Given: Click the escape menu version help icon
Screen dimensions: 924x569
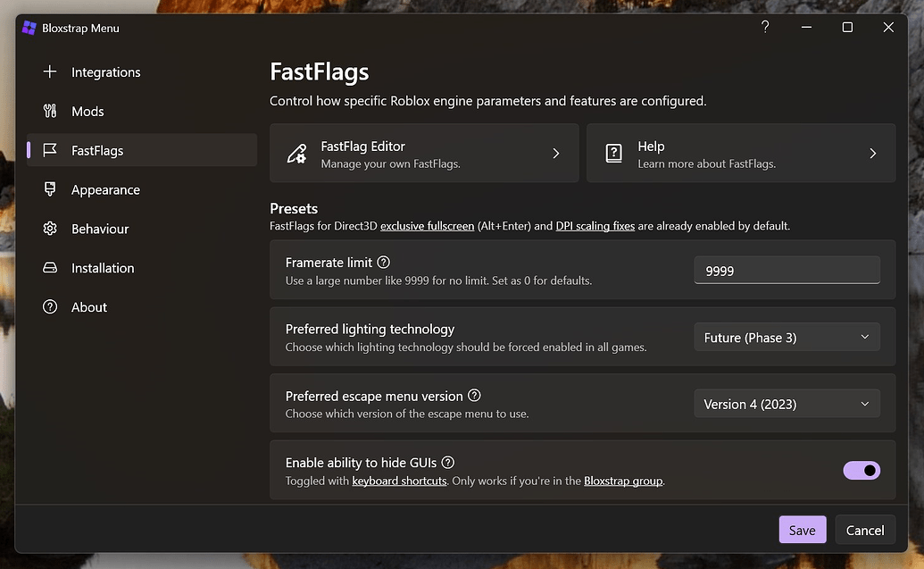Looking at the screenshot, I should pyautogui.click(x=474, y=396).
